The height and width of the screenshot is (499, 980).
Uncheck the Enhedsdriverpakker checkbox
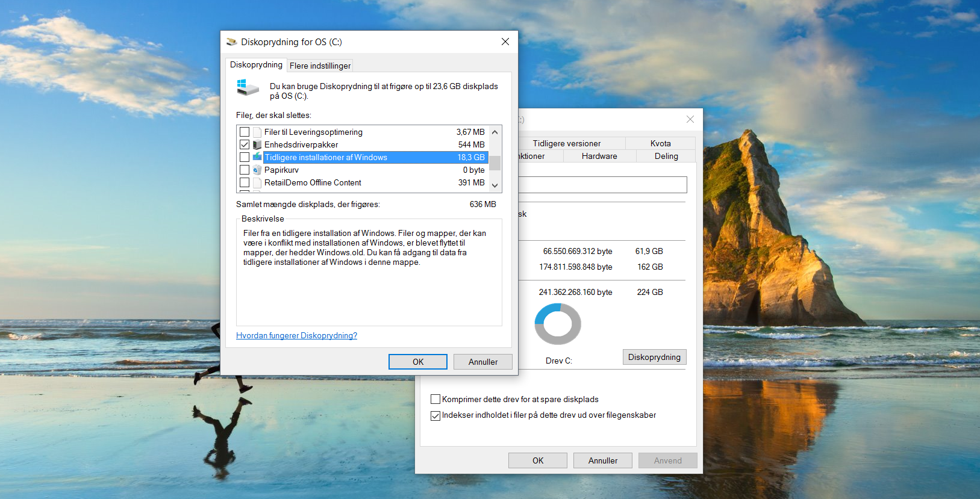pos(245,145)
